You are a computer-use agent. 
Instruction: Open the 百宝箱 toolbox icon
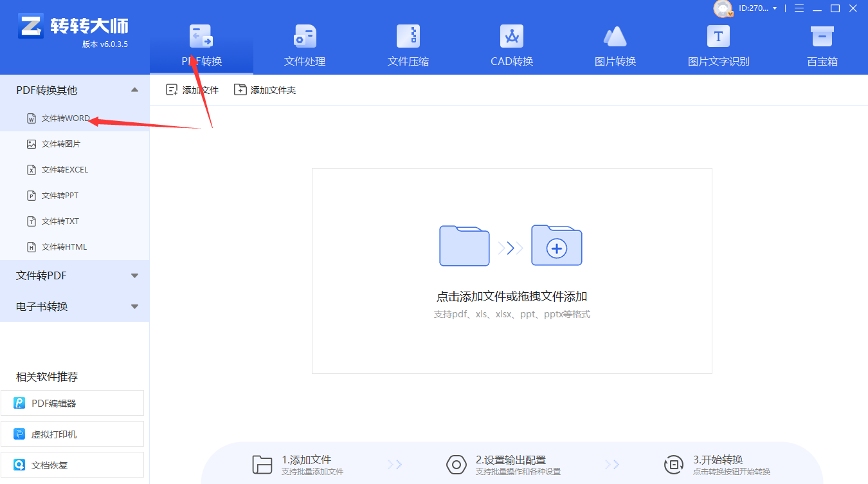822,36
